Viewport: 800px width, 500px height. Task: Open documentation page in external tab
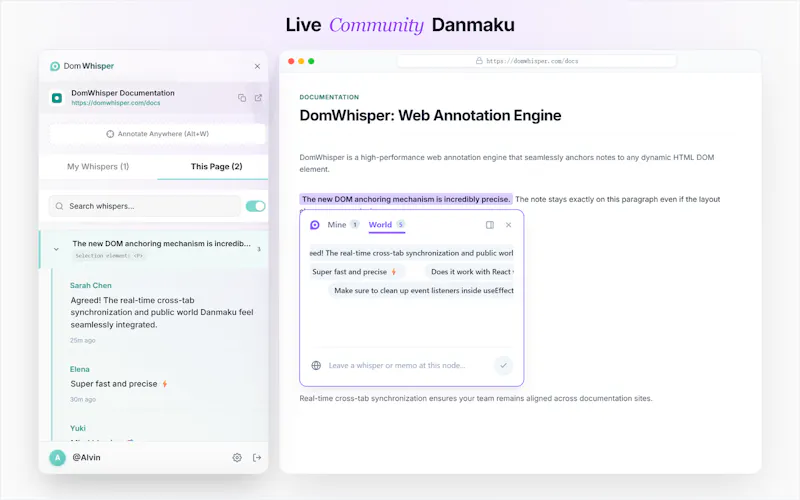pyautogui.click(x=258, y=97)
